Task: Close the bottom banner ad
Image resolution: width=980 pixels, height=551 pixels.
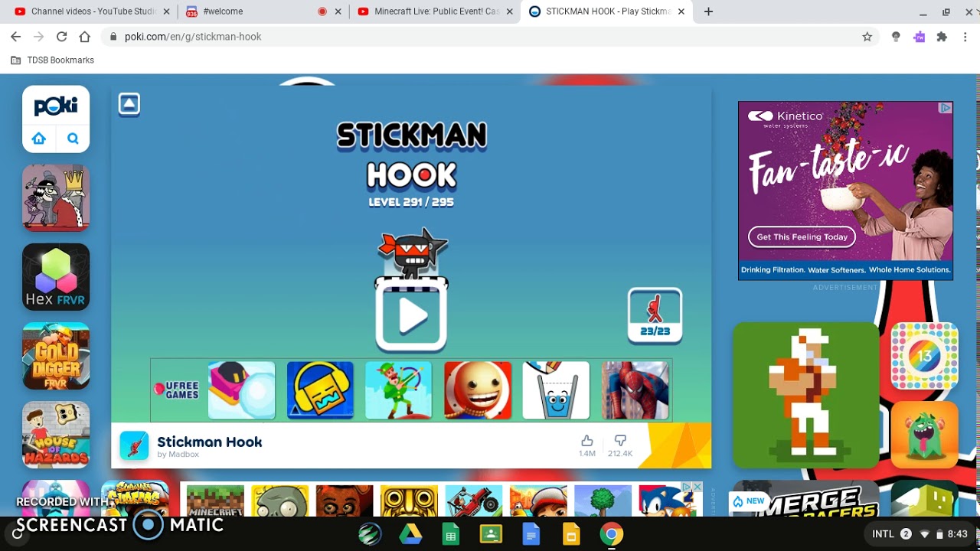Action: pos(697,487)
